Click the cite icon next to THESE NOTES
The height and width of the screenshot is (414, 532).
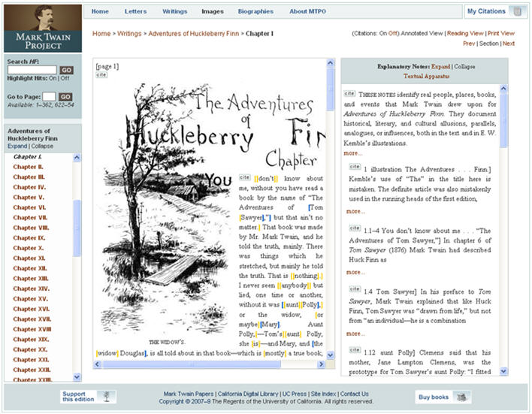[x=349, y=93]
